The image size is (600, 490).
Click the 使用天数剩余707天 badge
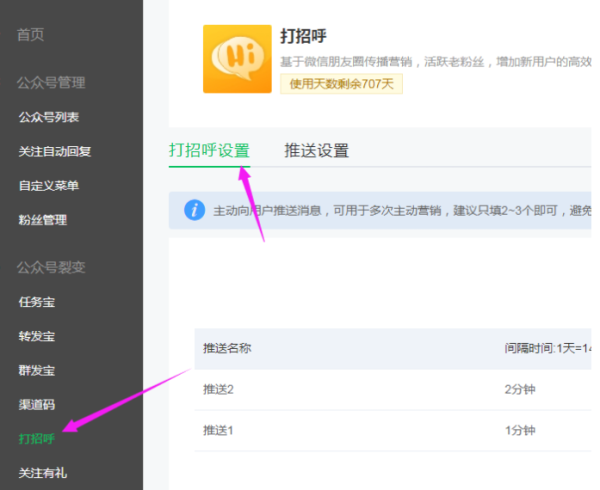[x=341, y=84]
